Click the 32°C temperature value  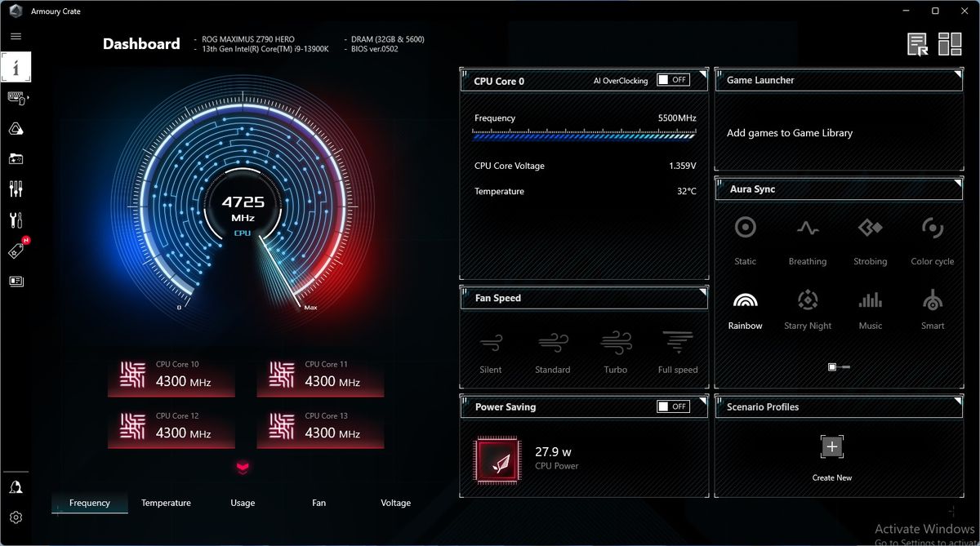tap(687, 191)
